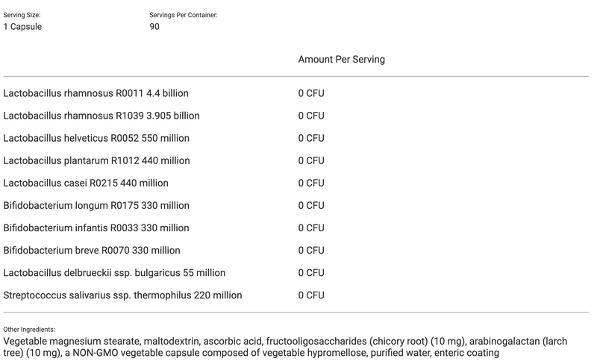The image size is (597, 364).
Task: Click the Lactobacillus rhamnosus R1039 3.905 billion entry
Action: pyautogui.click(x=101, y=116)
